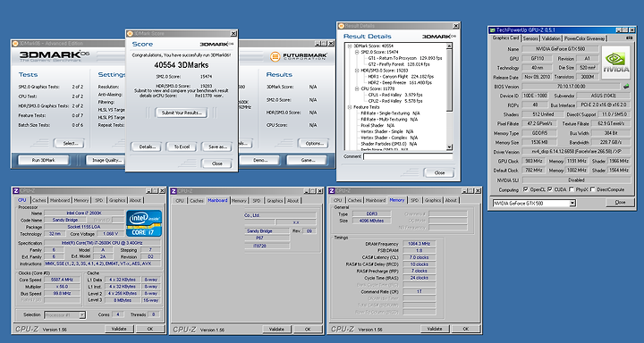
Task: Click the Result Details title bar icon
Action: [341, 26]
